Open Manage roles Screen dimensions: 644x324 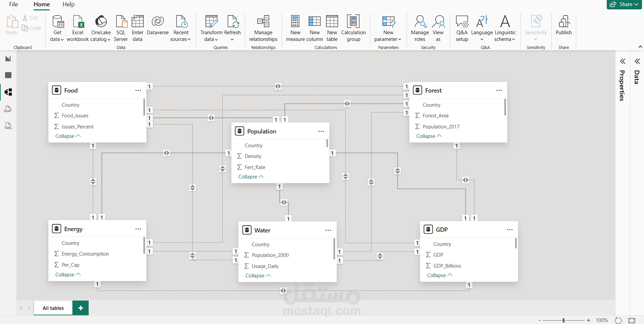click(x=420, y=28)
